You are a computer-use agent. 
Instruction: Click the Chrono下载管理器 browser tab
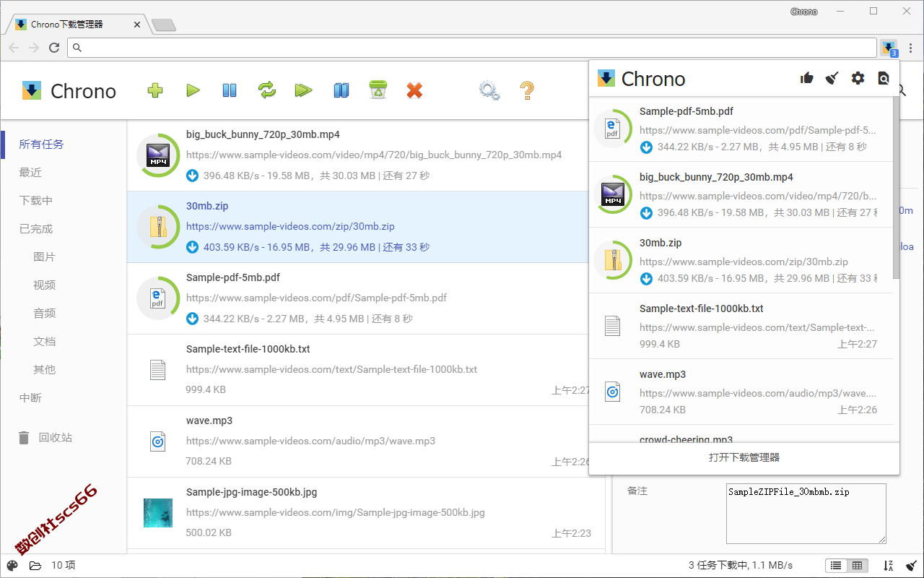pyautogui.click(x=78, y=25)
